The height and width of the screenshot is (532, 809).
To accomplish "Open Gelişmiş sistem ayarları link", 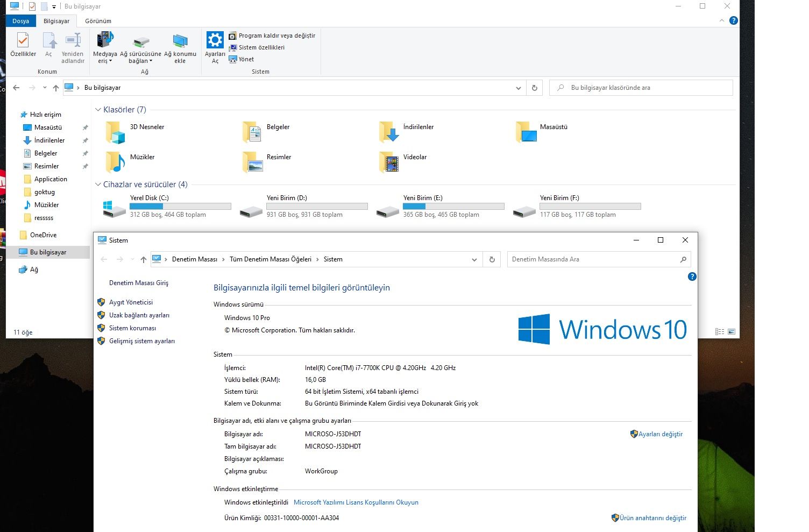I will (142, 341).
